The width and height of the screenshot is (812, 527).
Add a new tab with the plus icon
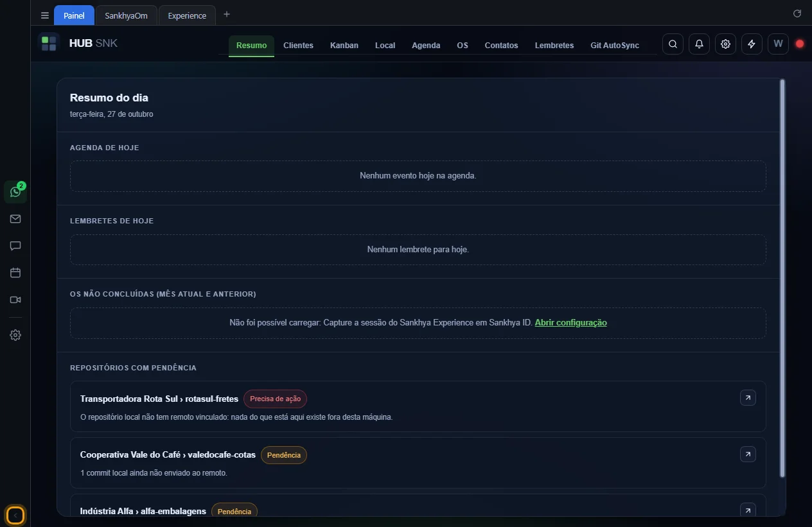coord(227,15)
